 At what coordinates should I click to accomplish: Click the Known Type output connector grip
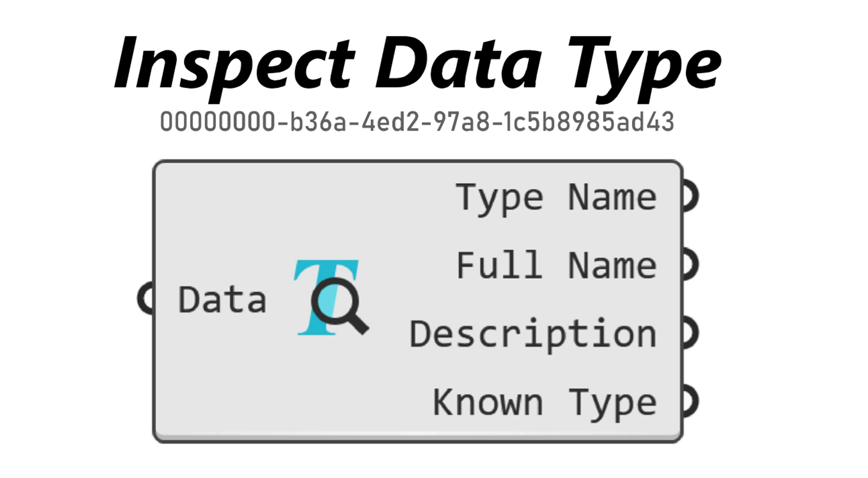click(x=690, y=402)
